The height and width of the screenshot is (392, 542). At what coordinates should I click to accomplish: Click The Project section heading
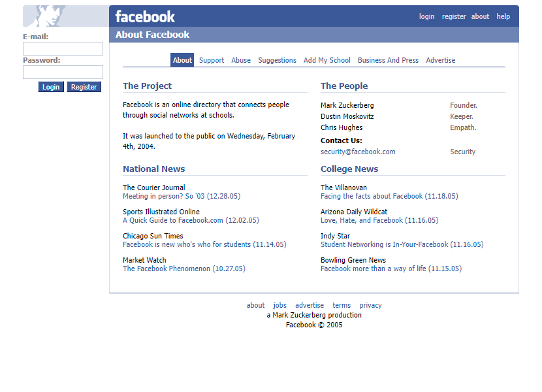tap(147, 86)
